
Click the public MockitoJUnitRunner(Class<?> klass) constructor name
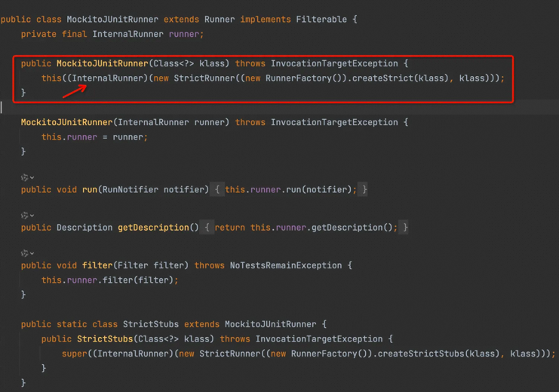pyautogui.click(x=103, y=63)
